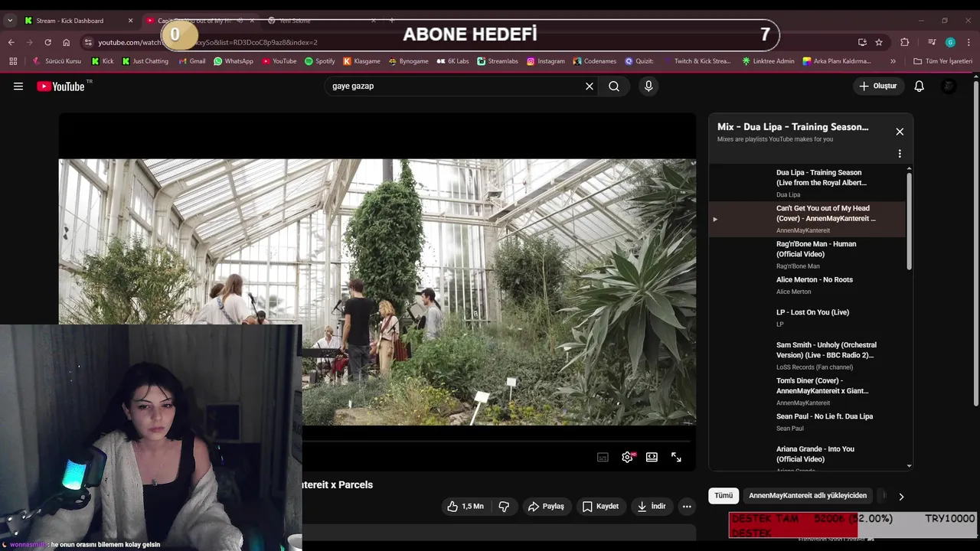This screenshot has width=980, height=551.
Task: Play Dua Lipa - Training Season from the mix
Action: tap(808, 183)
